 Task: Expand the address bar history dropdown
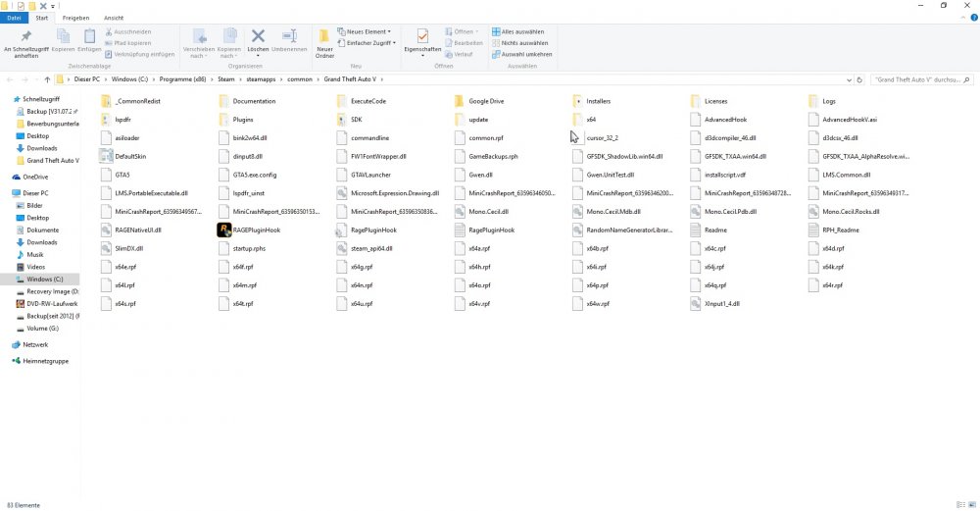849,80
